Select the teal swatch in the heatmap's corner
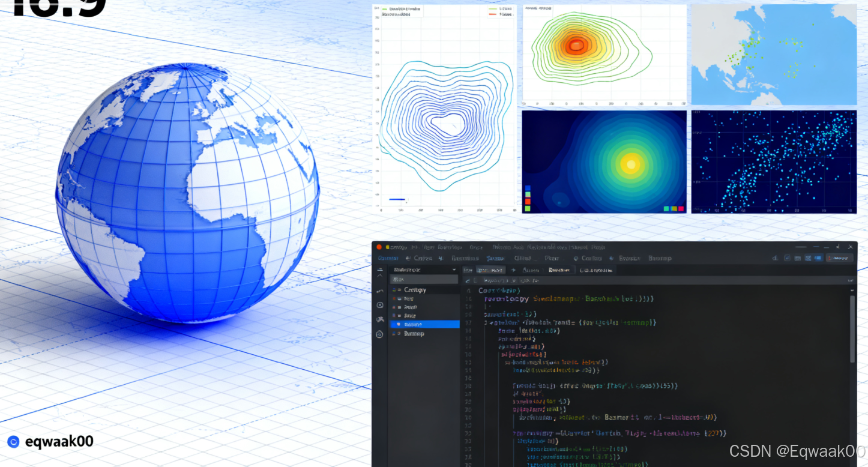 (x=666, y=208)
